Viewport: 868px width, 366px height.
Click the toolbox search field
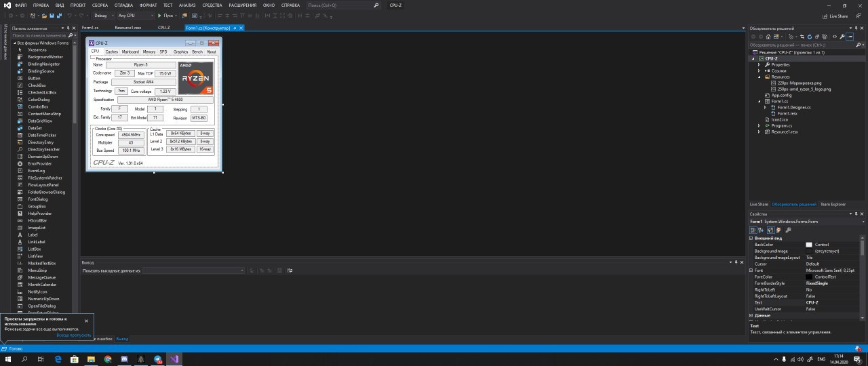(x=41, y=35)
